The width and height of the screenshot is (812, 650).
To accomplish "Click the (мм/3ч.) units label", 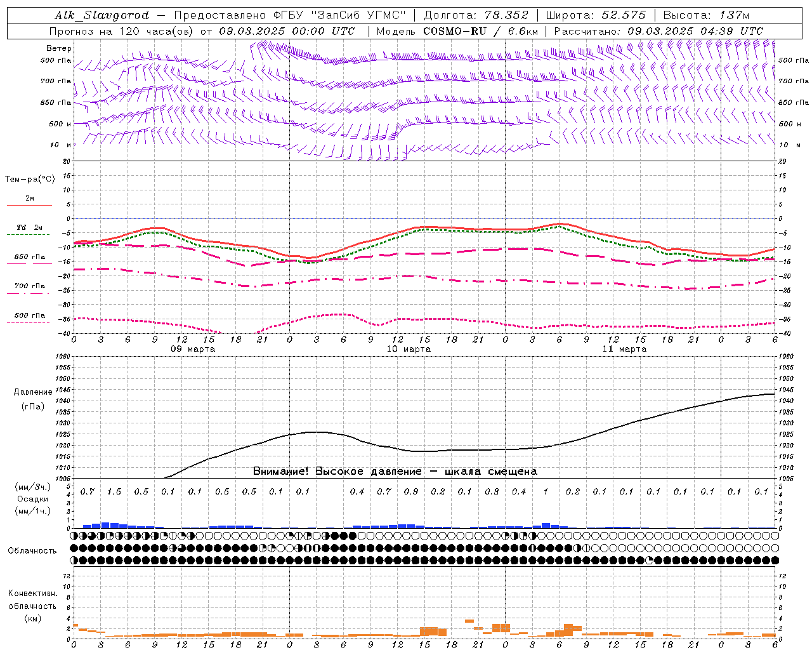I will [x=33, y=487].
